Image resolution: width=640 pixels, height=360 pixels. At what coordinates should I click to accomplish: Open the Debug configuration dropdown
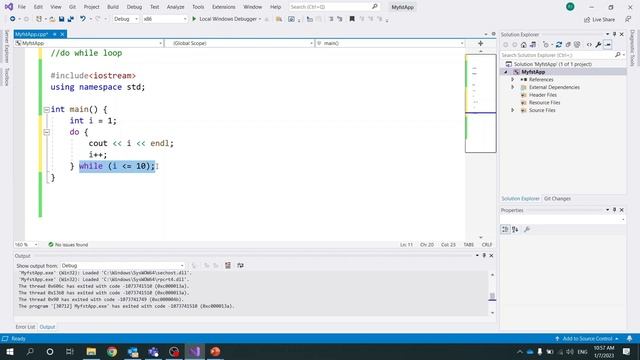point(126,19)
